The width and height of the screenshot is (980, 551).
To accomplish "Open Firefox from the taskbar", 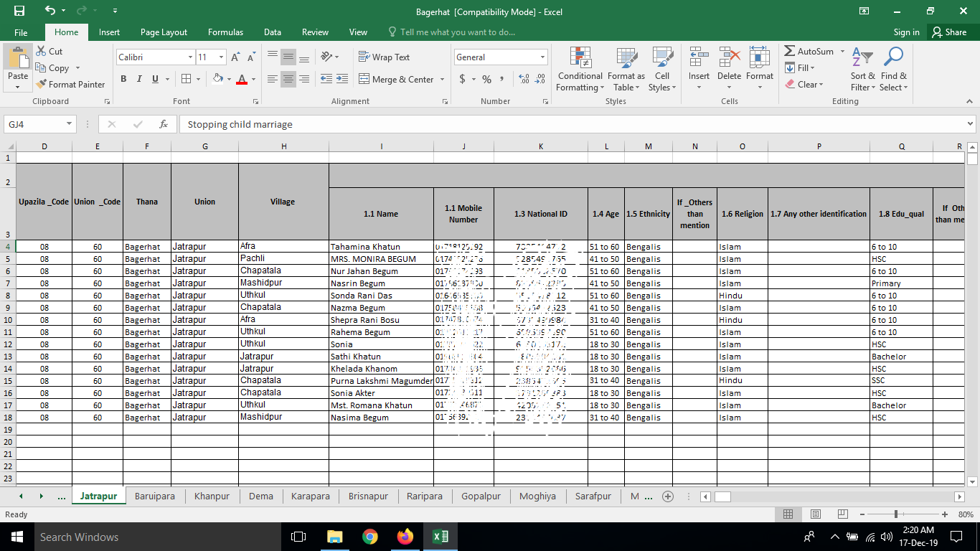I will point(405,537).
